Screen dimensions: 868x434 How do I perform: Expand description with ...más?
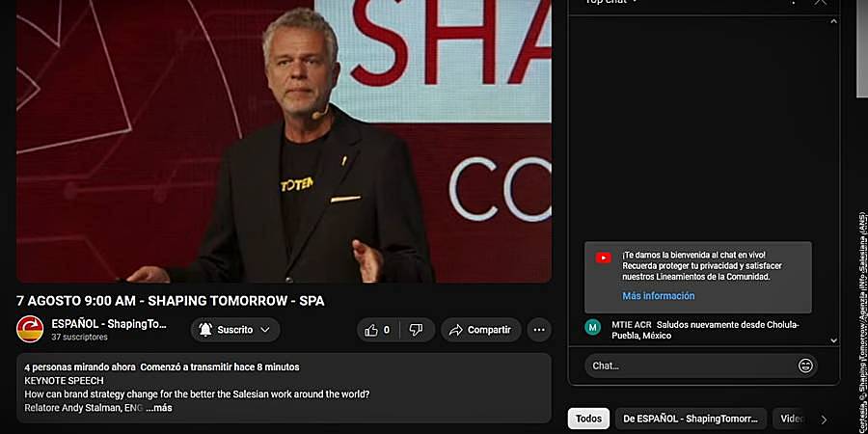click(x=159, y=407)
